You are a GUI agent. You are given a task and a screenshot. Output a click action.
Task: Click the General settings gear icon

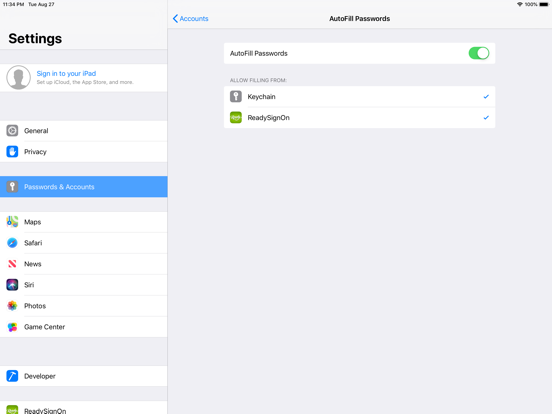tap(12, 131)
